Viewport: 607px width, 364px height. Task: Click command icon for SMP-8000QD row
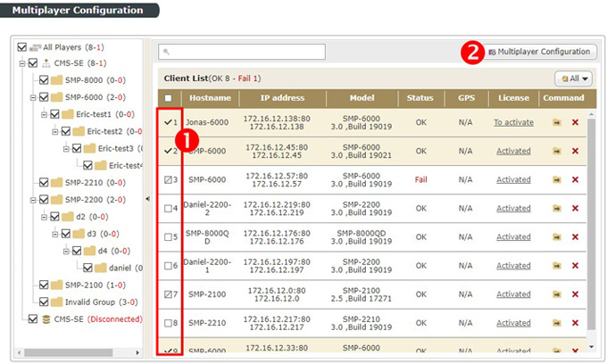pyautogui.click(x=557, y=237)
